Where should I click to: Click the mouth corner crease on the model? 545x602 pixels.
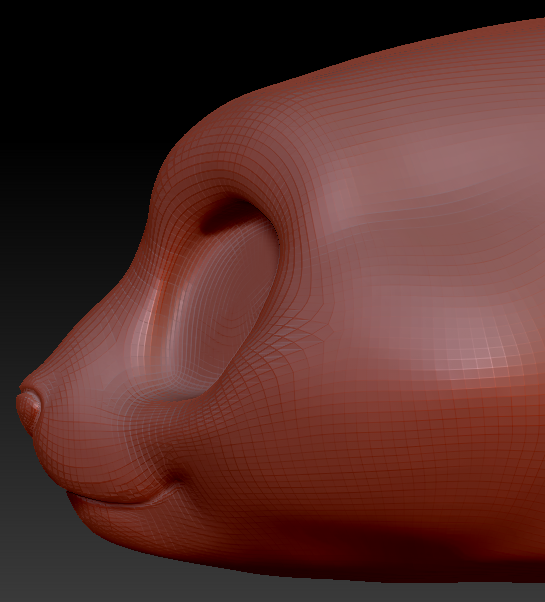click(x=177, y=479)
